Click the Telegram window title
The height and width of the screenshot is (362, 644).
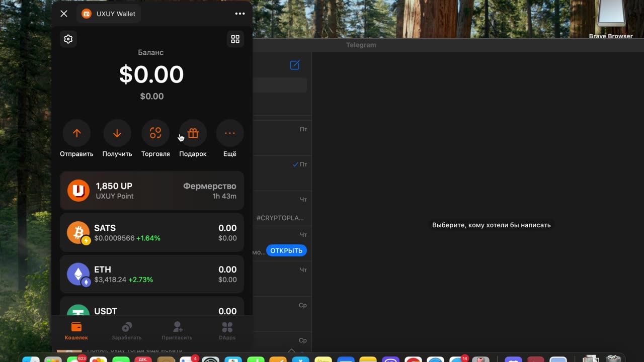point(361,45)
